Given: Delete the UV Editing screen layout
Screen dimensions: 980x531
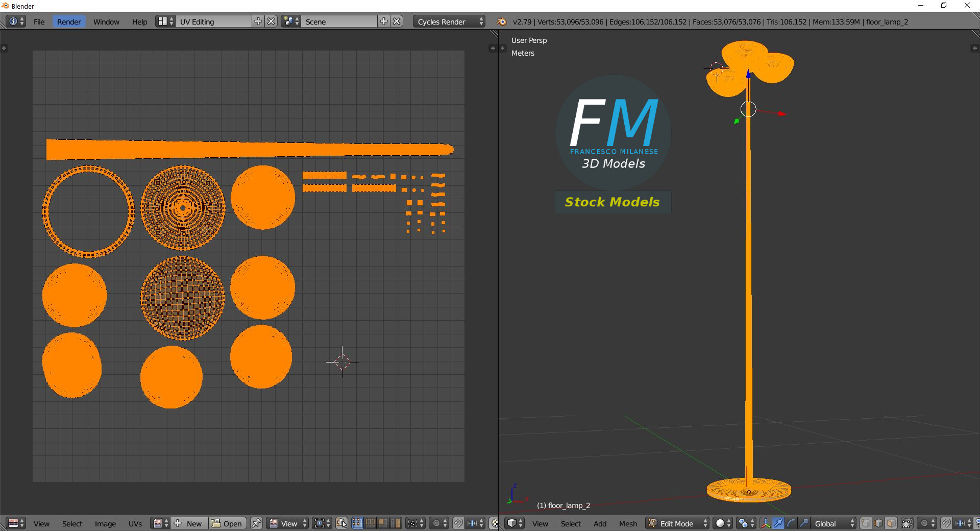Looking at the screenshot, I should [x=272, y=21].
